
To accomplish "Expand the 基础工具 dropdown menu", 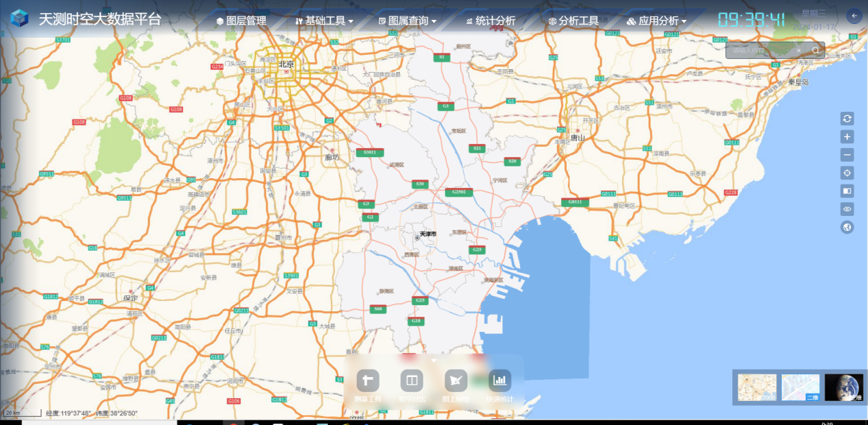I will point(324,21).
